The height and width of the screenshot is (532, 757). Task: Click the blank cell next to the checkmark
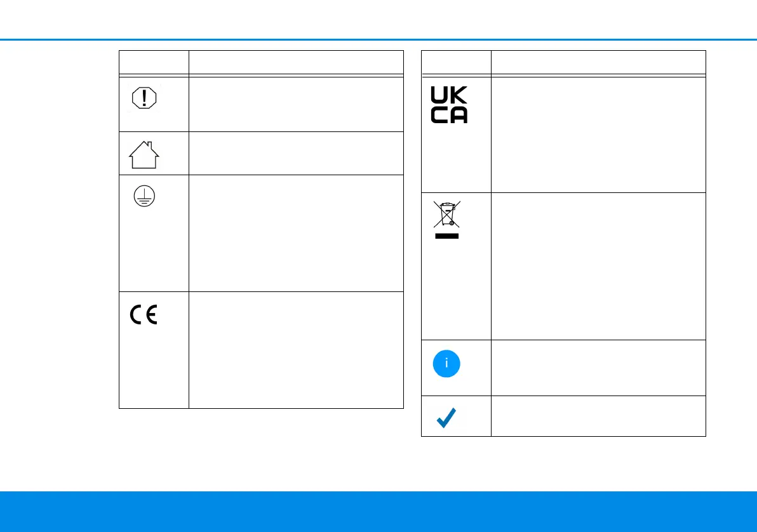(598, 416)
